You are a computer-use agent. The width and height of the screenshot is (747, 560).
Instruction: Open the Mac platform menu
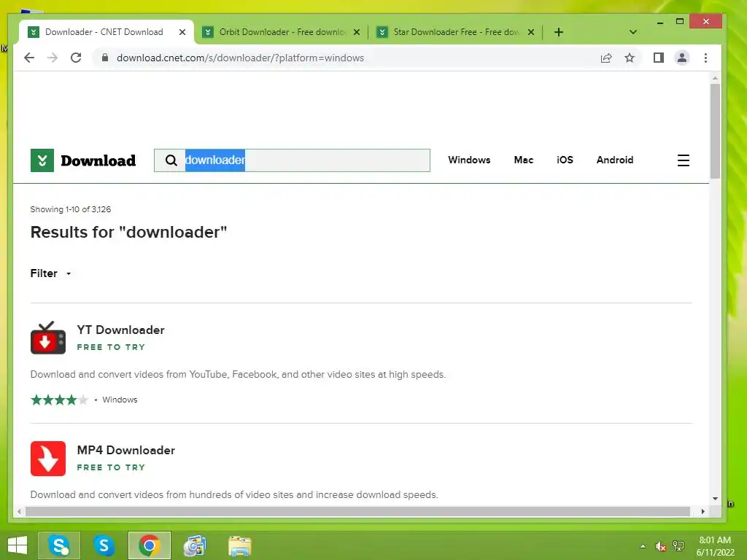[x=523, y=160]
